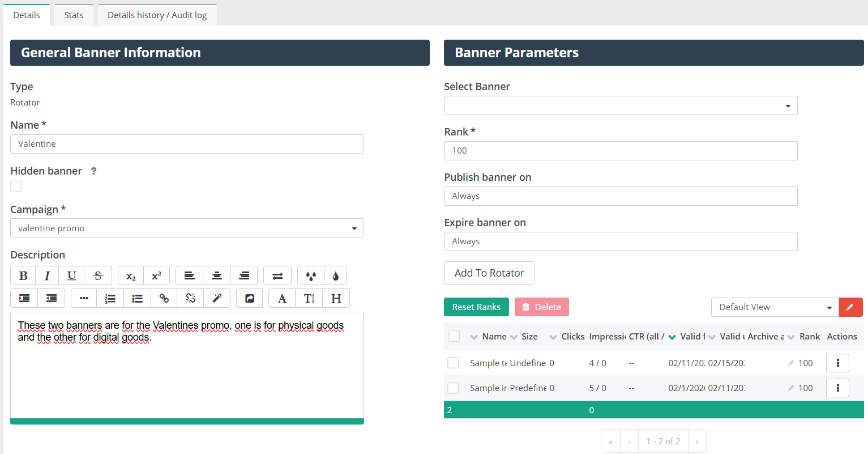868x454 pixels.
Task: Click the text color droplet icon
Action: coord(335,276)
